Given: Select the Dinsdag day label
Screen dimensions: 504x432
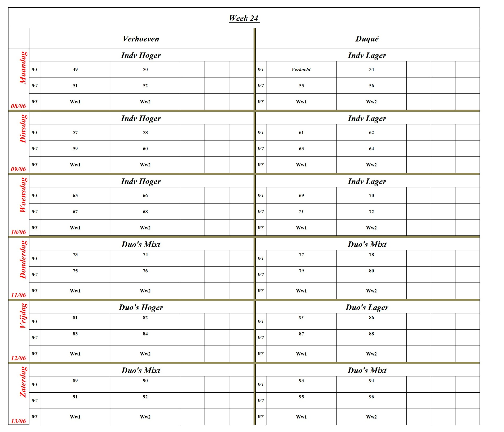Looking at the screenshot, I should point(23,129).
